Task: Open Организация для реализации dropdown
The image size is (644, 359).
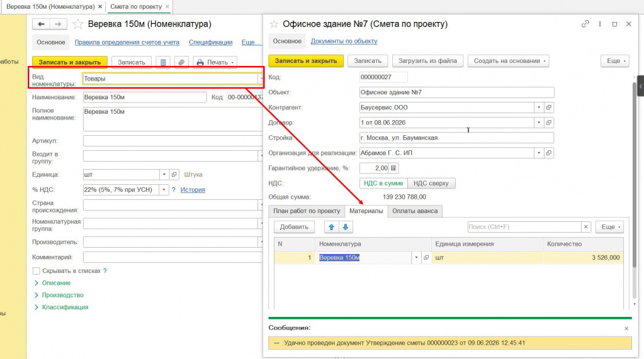Action: (539, 153)
